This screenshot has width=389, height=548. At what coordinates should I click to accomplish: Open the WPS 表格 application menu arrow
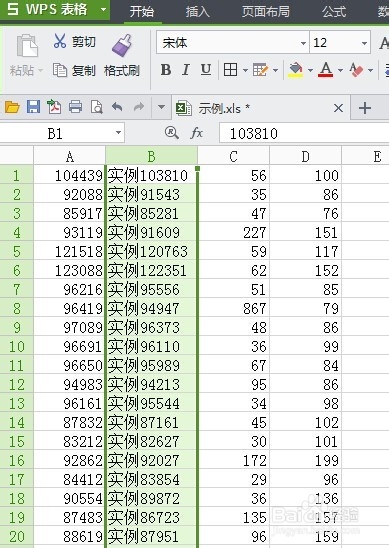[x=103, y=9]
